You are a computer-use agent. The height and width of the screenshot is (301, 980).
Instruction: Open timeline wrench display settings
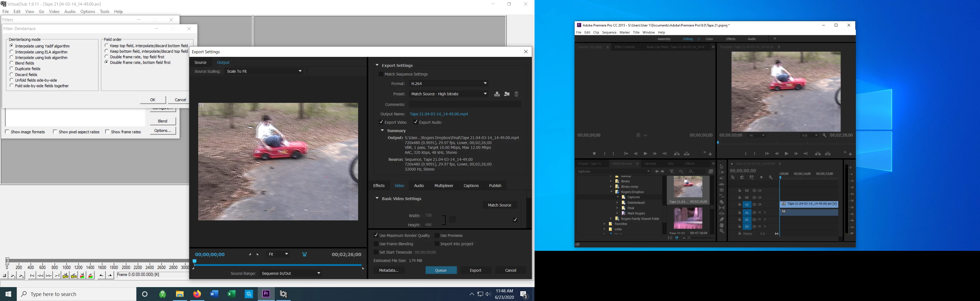(770, 178)
